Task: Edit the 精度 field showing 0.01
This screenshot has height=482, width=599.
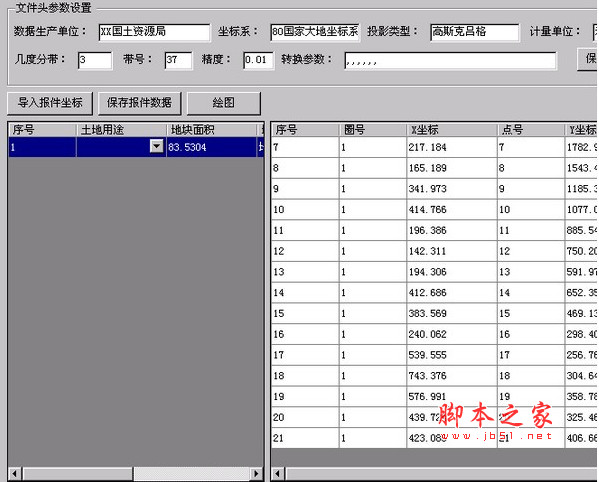Action: 259,60
